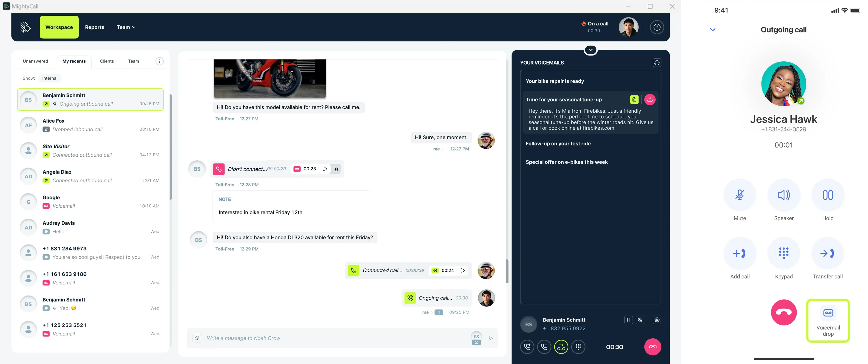Refresh the Your Voicemails list
The width and height of the screenshot is (868, 364).
tap(656, 63)
